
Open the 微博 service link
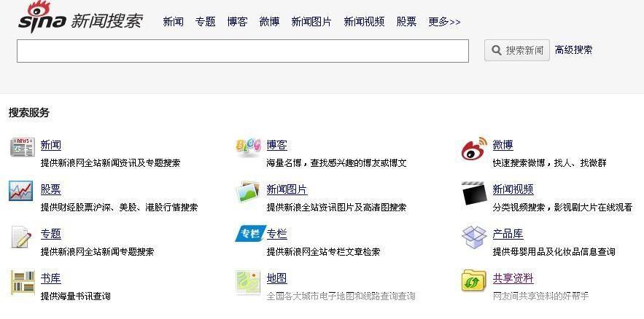tap(503, 145)
